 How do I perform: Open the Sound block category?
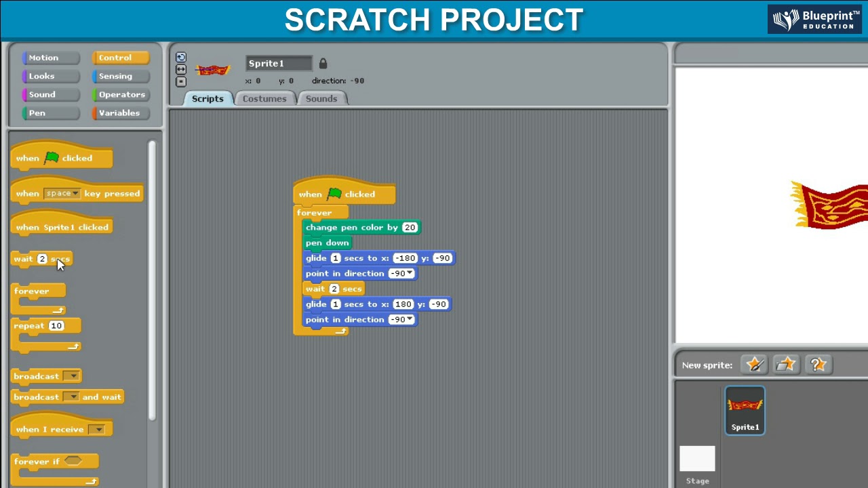pos(51,94)
